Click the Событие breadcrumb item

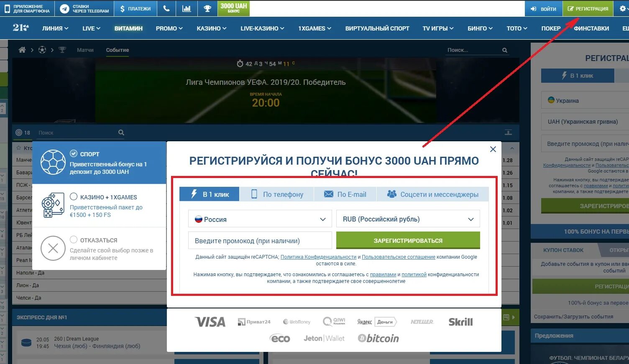pyautogui.click(x=118, y=50)
